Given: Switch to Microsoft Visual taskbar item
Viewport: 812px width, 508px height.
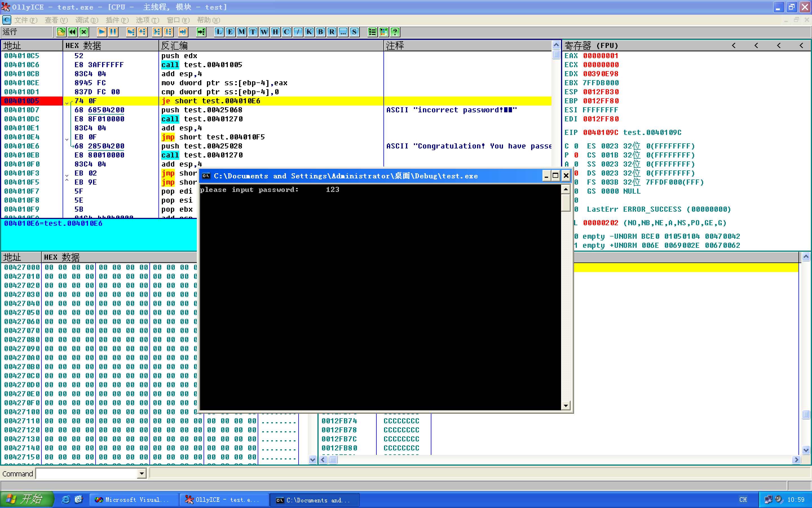Looking at the screenshot, I should (x=134, y=500).
